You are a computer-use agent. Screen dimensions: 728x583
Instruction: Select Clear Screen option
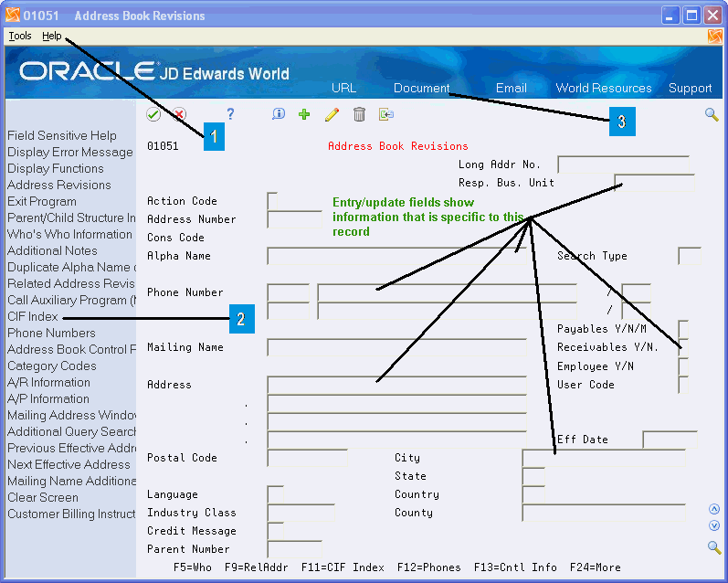point(43,497)
